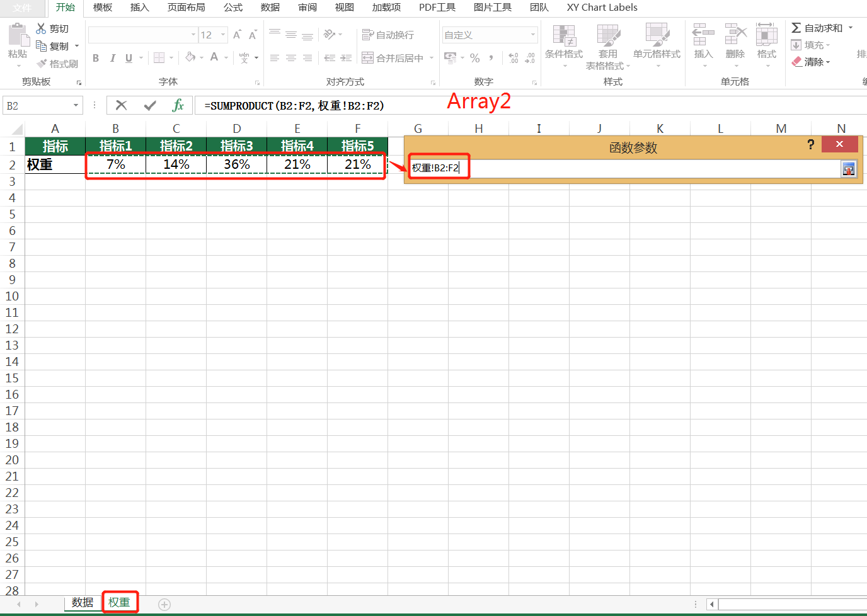Click the phonetic guide wén icon
The image size is (867, 616).
pos(244,58)
